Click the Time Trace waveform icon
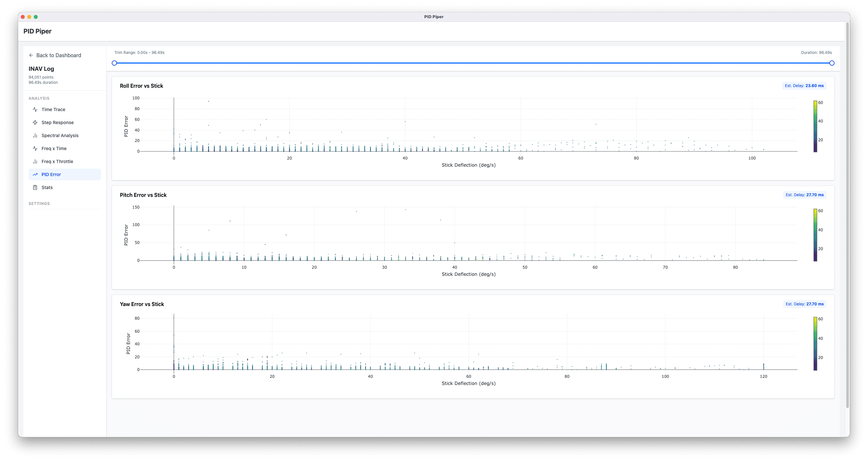The image size is (868, 461). tap(35, 109)
